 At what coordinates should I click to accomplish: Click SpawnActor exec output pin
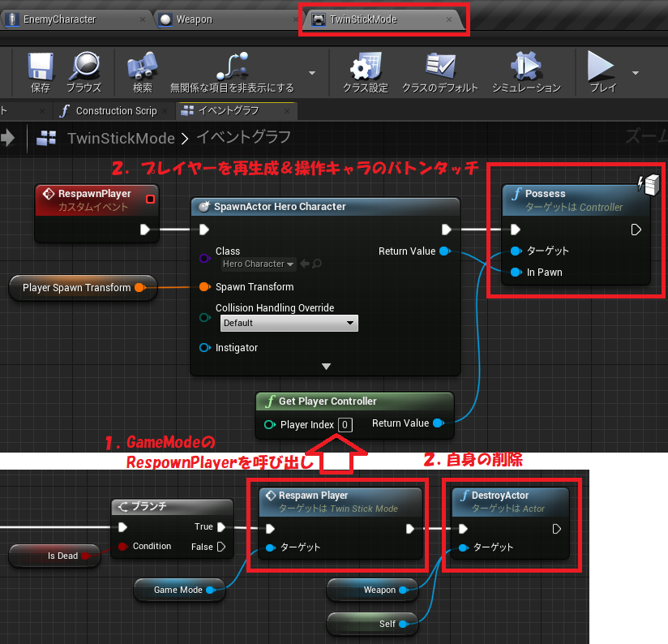pos(446,230)
